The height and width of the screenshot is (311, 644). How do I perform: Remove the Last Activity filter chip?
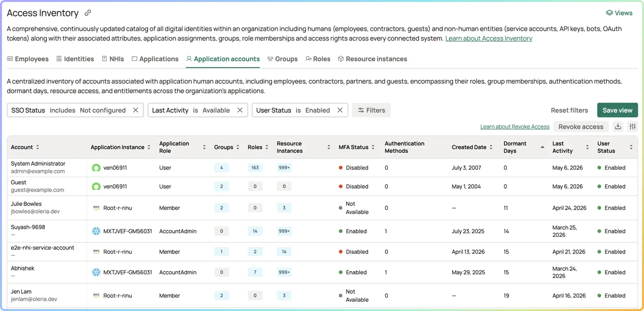point(240,110)
